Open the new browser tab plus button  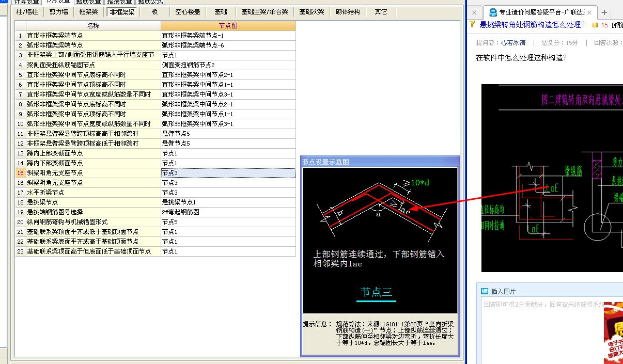(x=604, y=12)
